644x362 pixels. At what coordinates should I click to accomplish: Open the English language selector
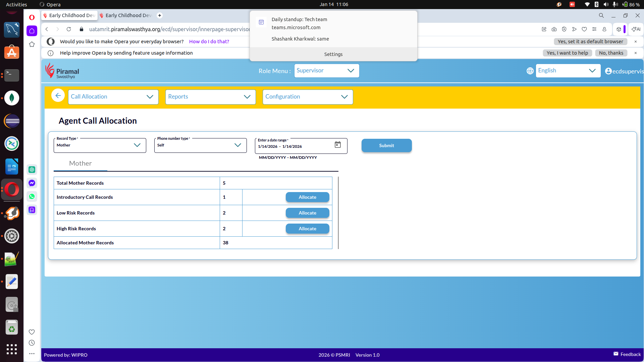[x=568, y=71]
